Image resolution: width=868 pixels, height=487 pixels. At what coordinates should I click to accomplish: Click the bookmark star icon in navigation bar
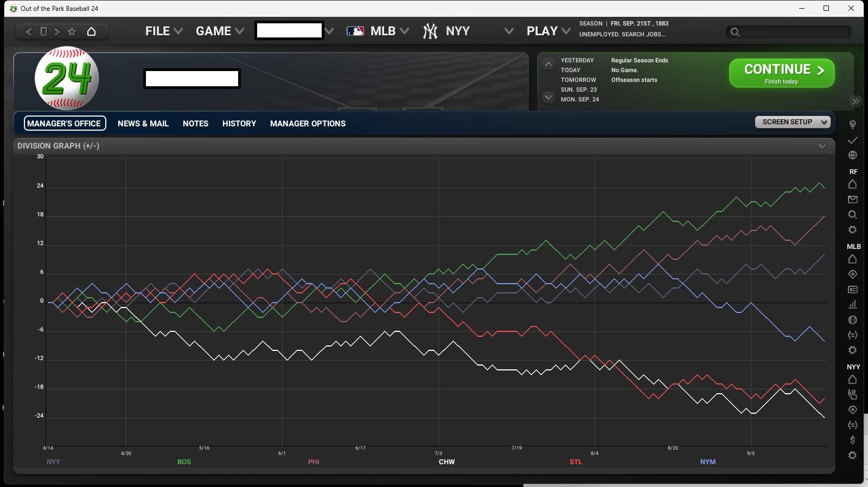[x=72, y=31]
